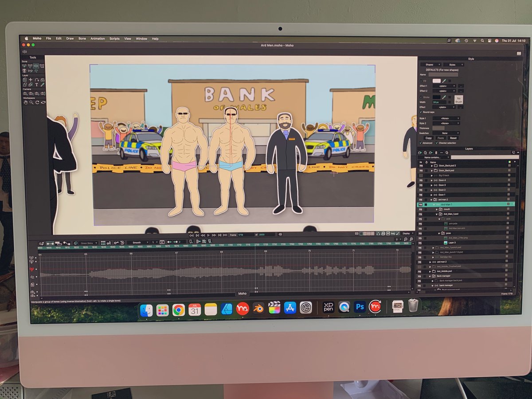
Task: Click the Reset style button
Action: (453, 138)
